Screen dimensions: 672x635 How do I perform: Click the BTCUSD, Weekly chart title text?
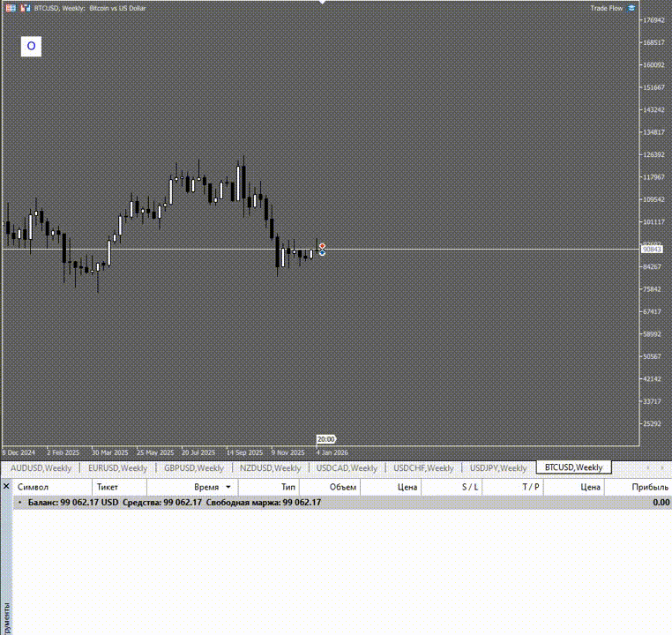(x=90, y=8)
